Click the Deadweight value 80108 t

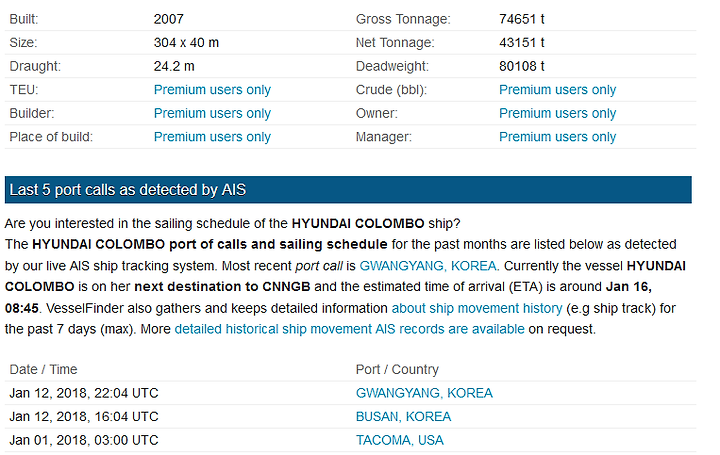[522, 66]
